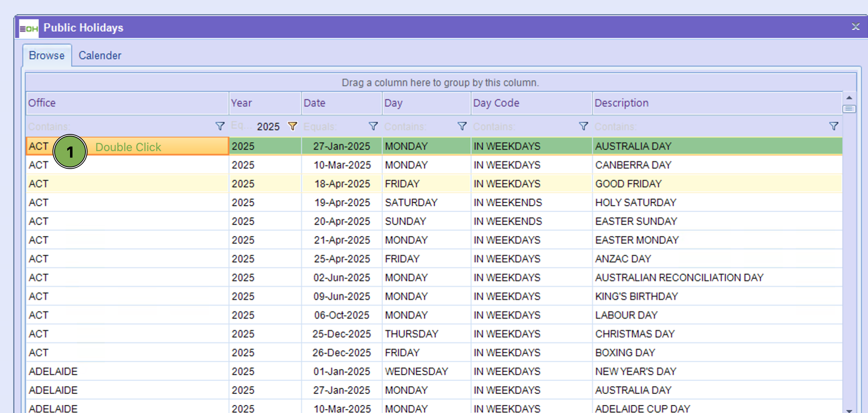Open the Date column filter funnel
Viewport: 868px width, 413px height.
click(373, 126)
